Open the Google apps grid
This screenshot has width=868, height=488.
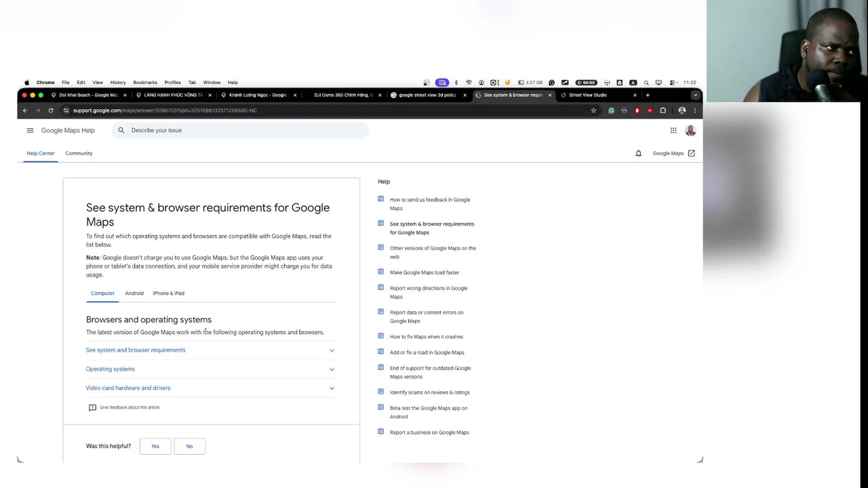[x=673, y=130]
